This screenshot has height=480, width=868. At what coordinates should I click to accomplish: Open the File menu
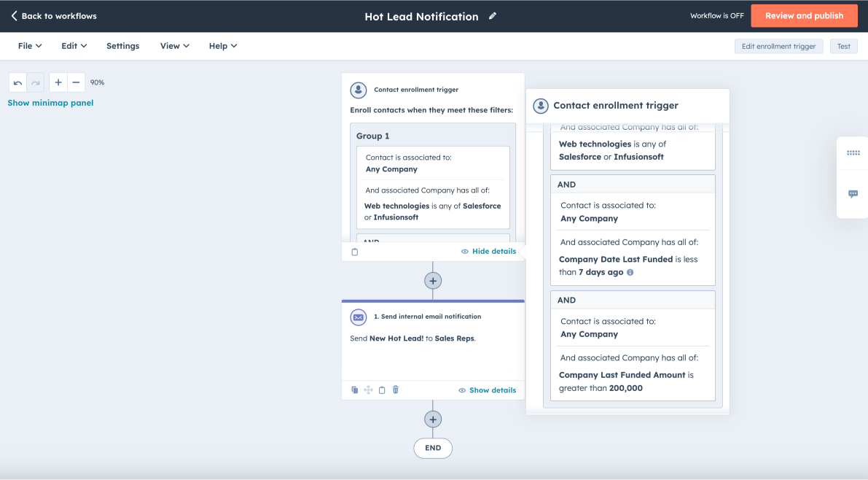coord(30,46)
